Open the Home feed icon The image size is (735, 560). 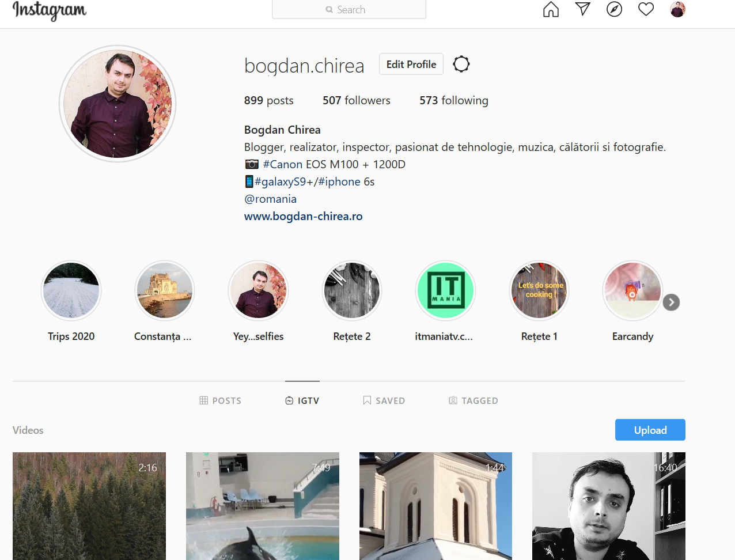click(x=550, y=9)
